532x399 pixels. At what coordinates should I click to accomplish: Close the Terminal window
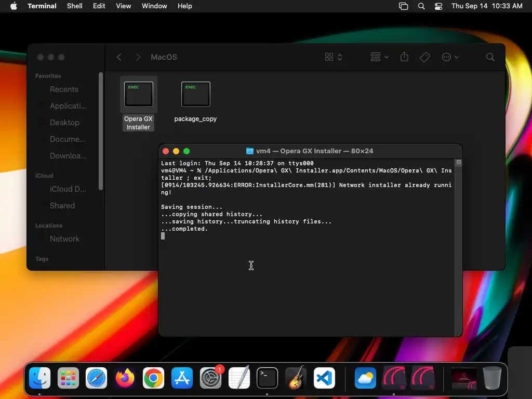coord(166,151)
